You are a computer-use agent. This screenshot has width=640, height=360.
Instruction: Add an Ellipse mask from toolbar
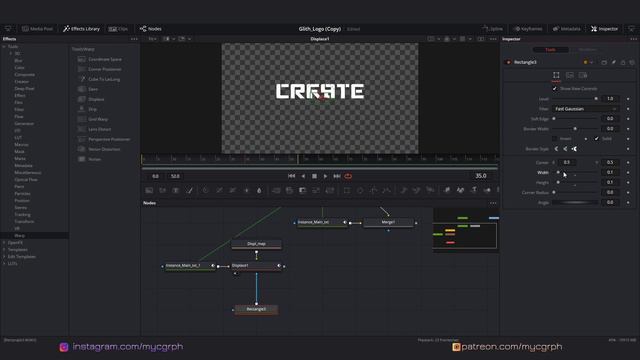[x=360, y=190]
